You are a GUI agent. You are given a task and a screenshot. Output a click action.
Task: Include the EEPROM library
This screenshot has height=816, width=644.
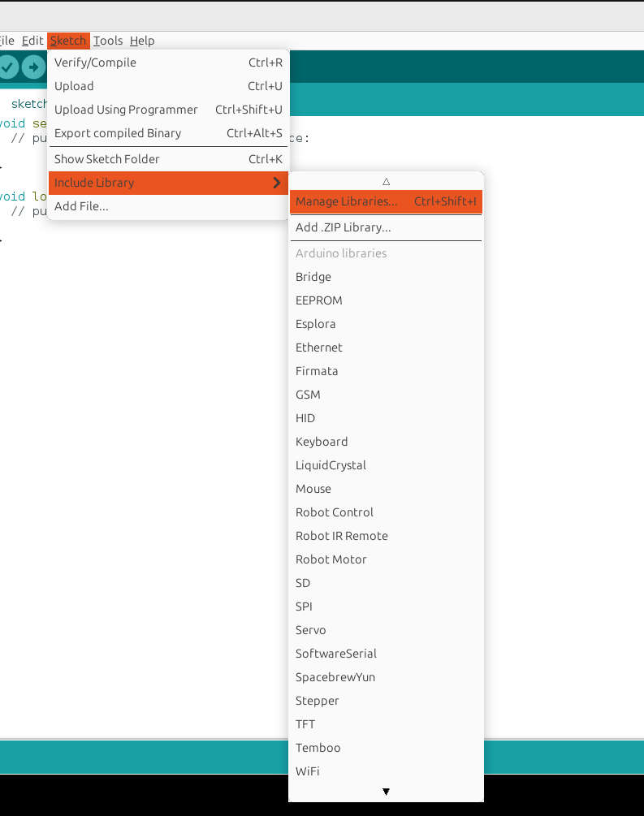(x=386, y=300)
